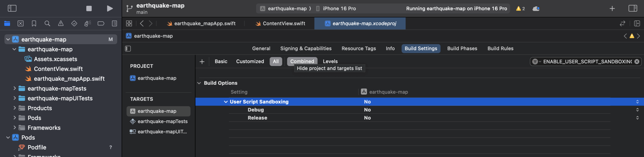This screenshot has height=157, width=644.
Task: Stop the running app
Action: click(x=89, y=8)
